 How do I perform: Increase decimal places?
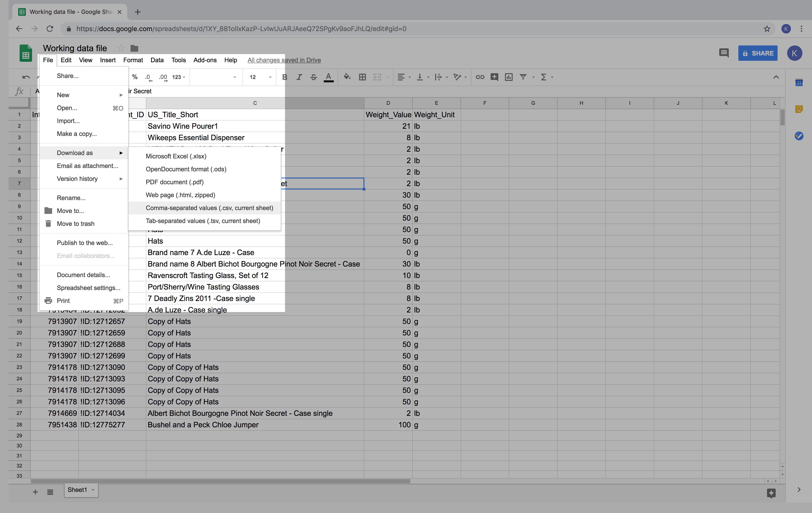pos(163,77)
